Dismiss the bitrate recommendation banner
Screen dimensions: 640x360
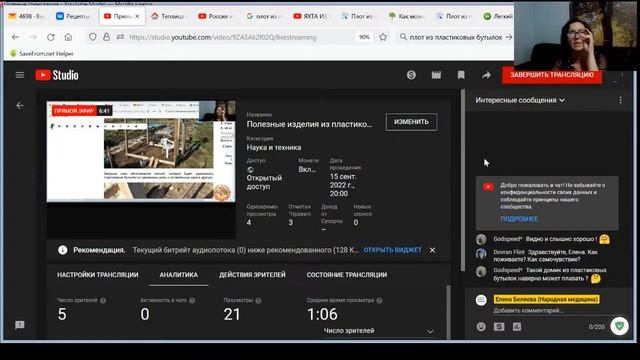click(432, 250)
